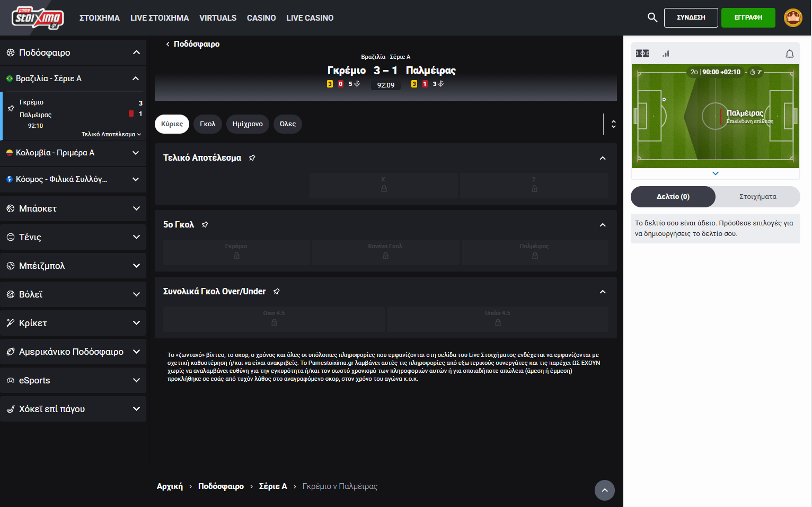Switch to the statistics bars icon

666,54
